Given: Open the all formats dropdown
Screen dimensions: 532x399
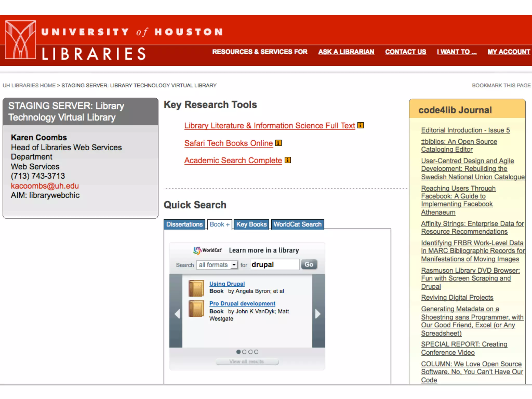Looking at the screenshot, I should [217, 265].
